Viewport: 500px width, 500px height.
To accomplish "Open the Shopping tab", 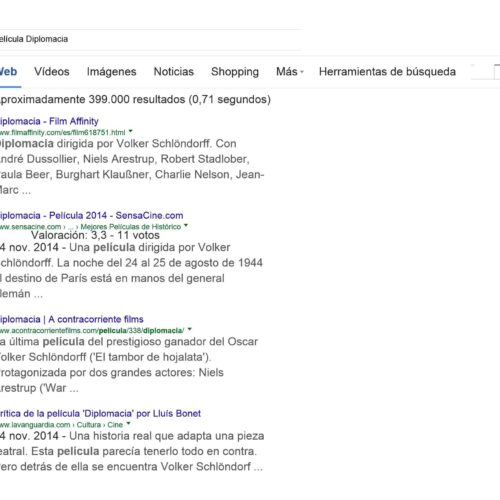I will coord(235,72).
